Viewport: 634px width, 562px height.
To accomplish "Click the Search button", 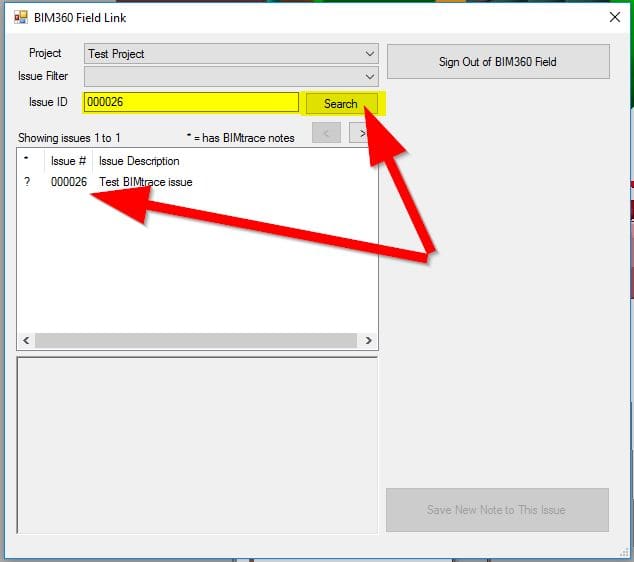I will 342,104.
